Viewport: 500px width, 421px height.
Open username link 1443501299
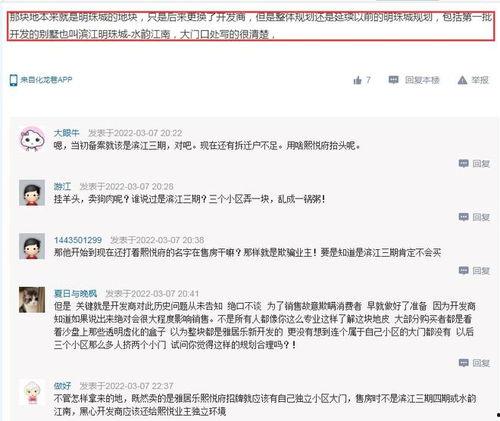click(x=78, y=240)
